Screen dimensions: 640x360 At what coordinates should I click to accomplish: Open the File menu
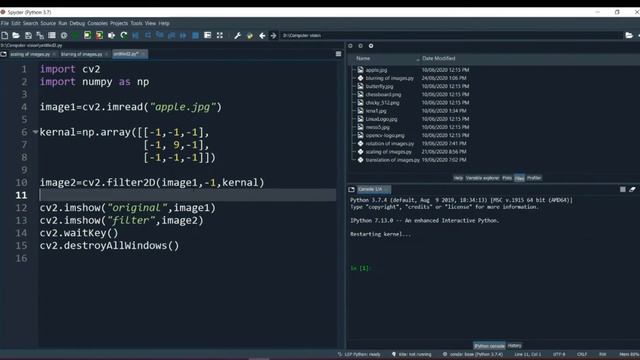click(x=5, y=23)
